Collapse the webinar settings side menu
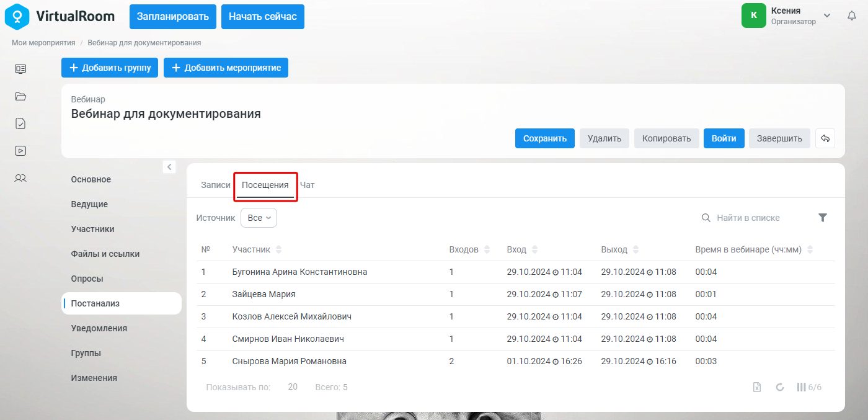This screenshot has height=420, width=868. pos(169,166)
